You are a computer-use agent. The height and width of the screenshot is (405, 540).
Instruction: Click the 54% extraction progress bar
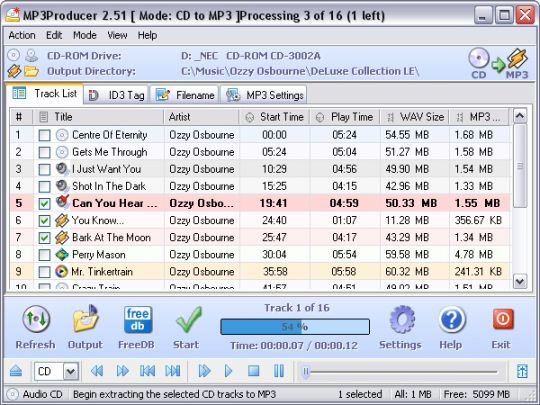point(295,326)
